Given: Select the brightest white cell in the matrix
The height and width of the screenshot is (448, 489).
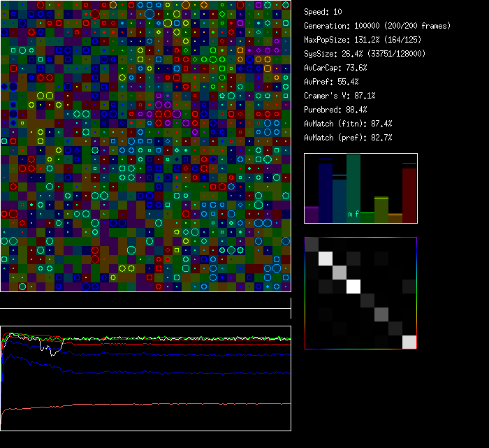Looking at the screenshot, I should pyautogui.click(x=353, y=286).
